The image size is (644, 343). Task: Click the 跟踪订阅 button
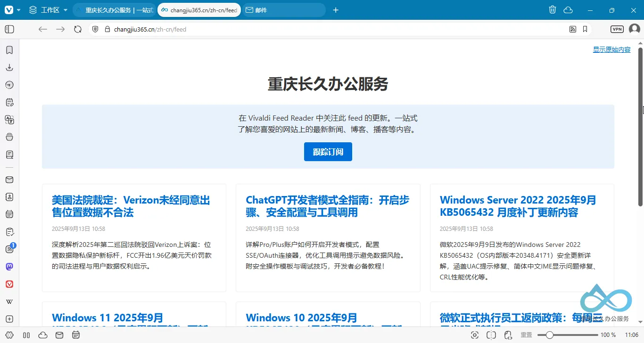328,152
